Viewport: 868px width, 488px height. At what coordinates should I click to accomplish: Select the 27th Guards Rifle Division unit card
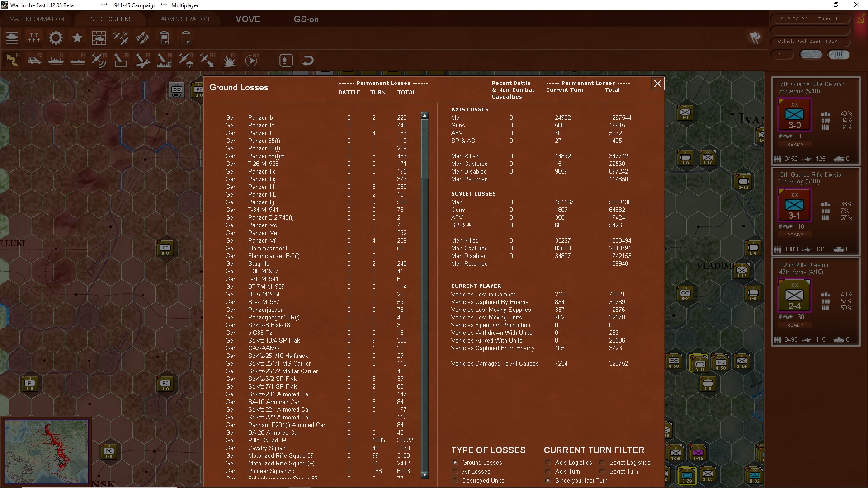[x=816, y=121]
